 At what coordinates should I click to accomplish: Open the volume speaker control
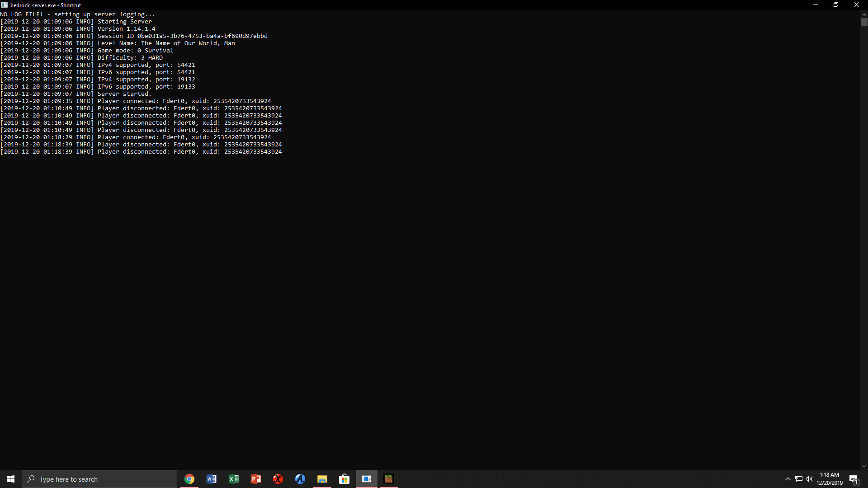click(x=809, y=479)
